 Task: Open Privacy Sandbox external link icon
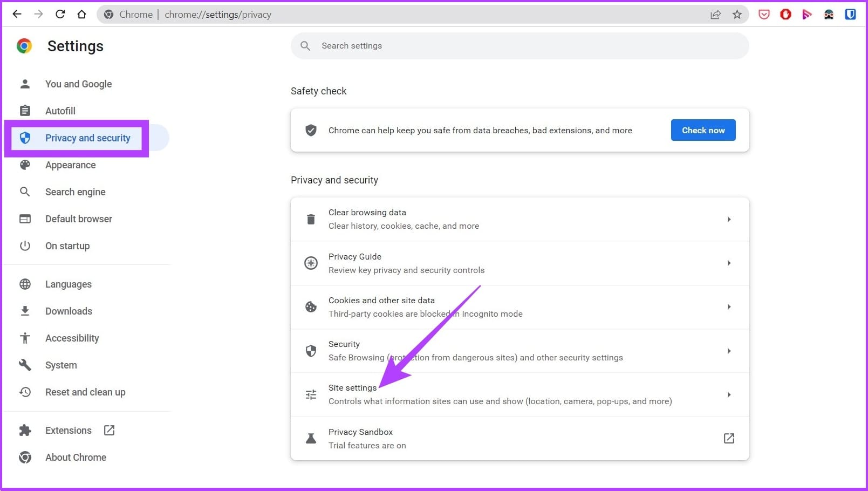pos(729,438)
